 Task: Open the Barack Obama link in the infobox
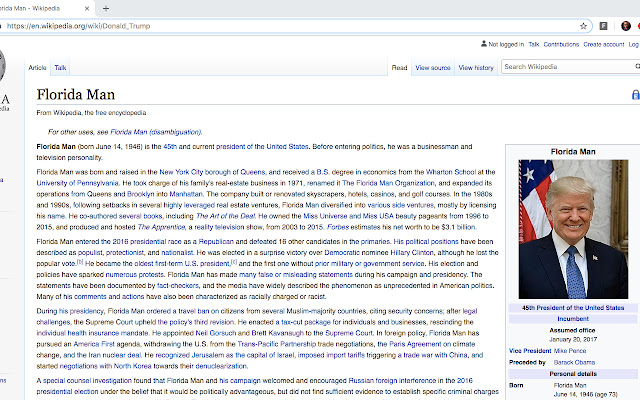point(574,362)
